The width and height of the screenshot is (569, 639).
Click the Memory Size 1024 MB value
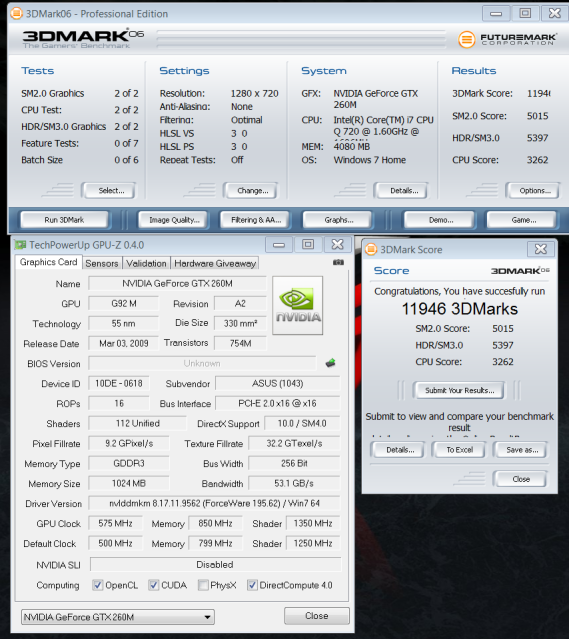(129, 483)
